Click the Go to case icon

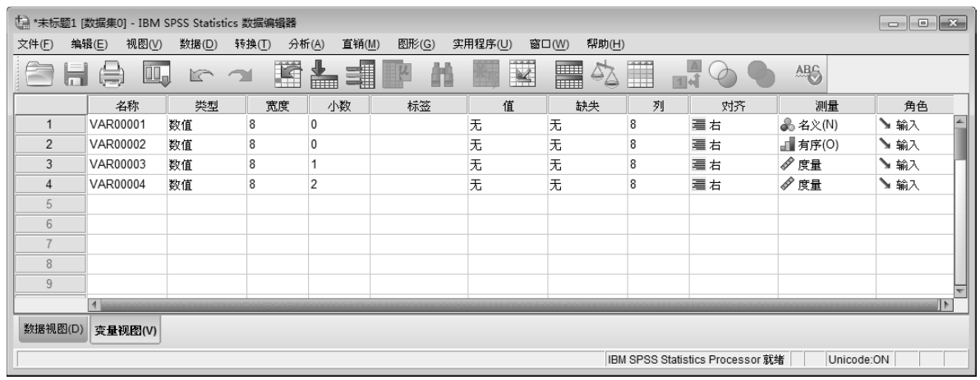point(288,74)
